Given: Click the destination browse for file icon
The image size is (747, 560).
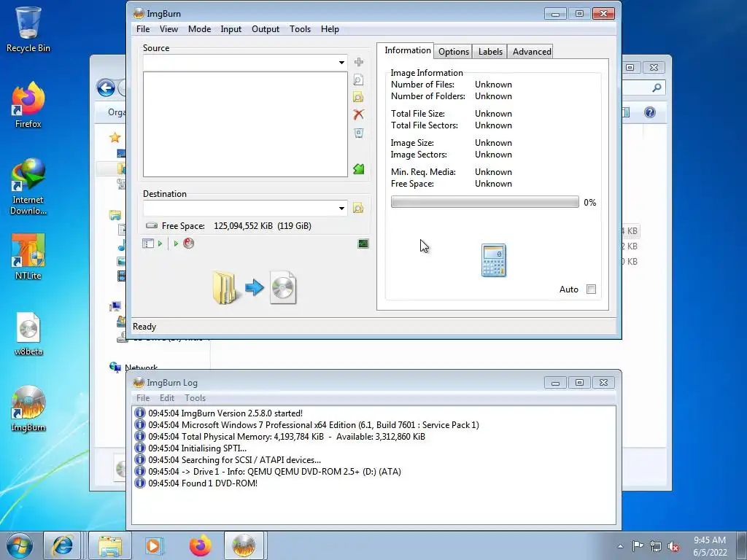Looking at the screenshot, I should (358, 208).
